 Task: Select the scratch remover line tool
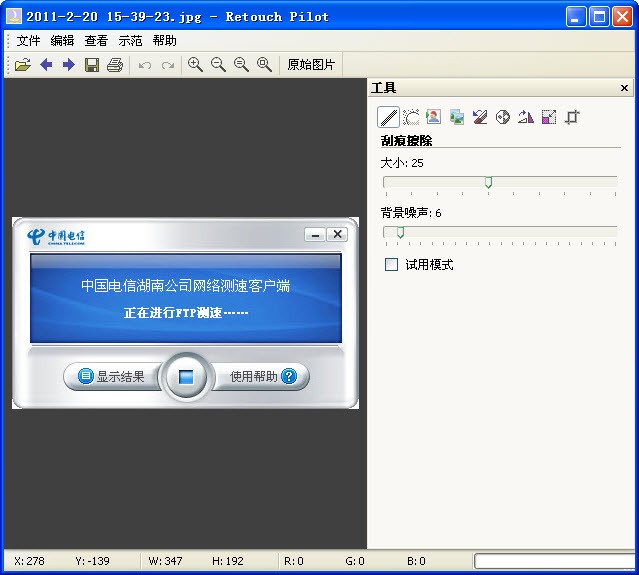[x=388, y=117]
